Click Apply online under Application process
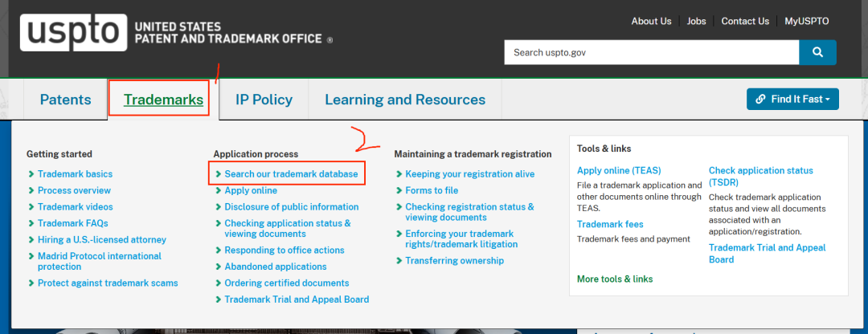This screenshot has height=334, width=868. coord(251,190)
